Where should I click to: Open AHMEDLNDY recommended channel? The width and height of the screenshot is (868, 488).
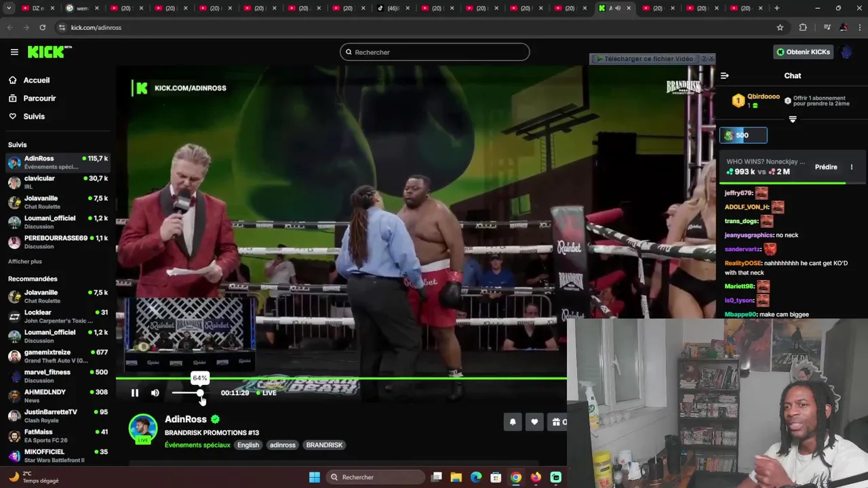pos(58,396)
